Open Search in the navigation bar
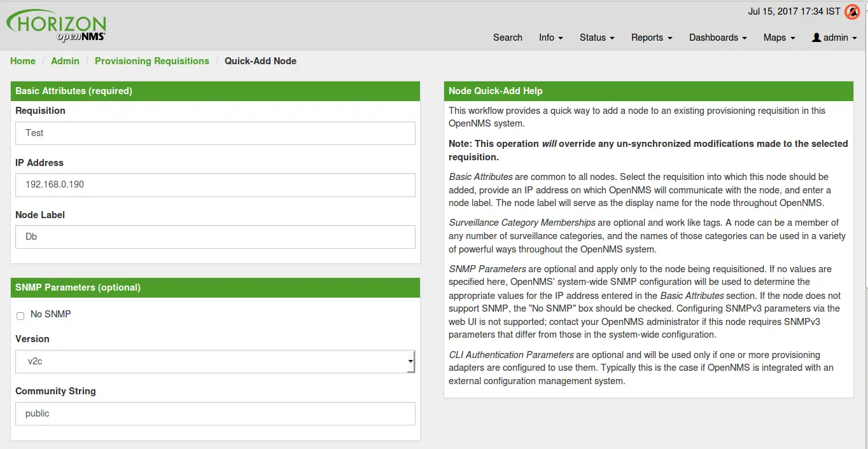 [508, 38]
